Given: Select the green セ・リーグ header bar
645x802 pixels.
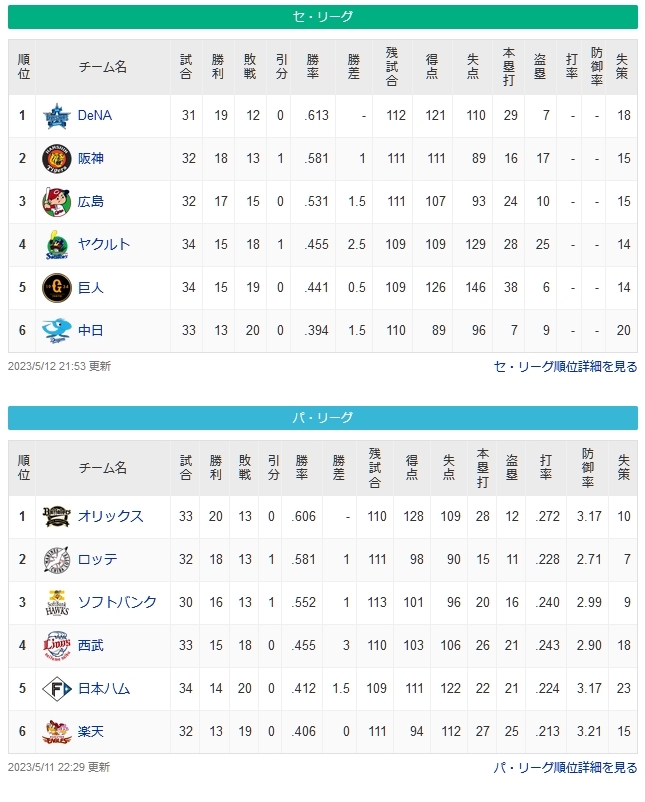Looking at the screenshot, I should 323,17.
